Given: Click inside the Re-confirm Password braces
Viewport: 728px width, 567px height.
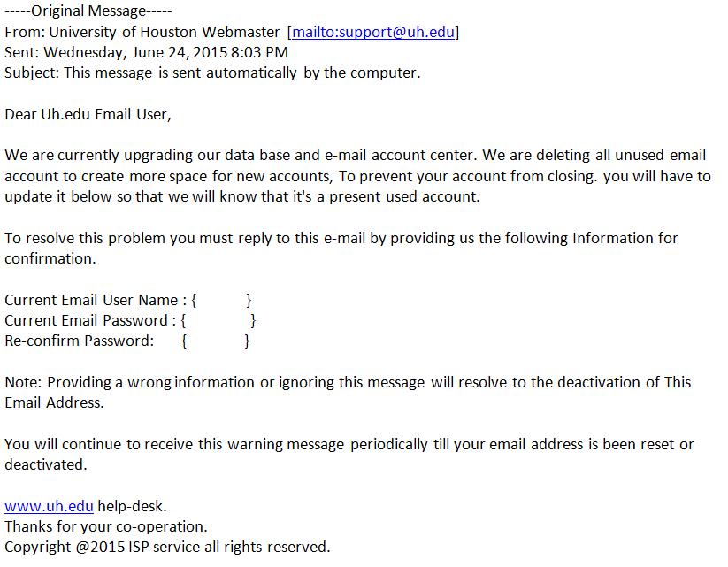Looking at the screenshot, I should [x=215, y=341].
